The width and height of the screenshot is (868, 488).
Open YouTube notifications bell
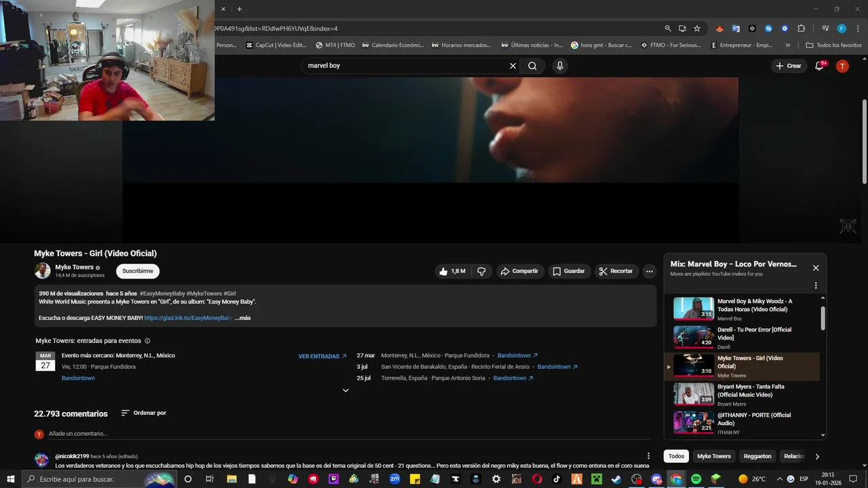coord(819,66)
